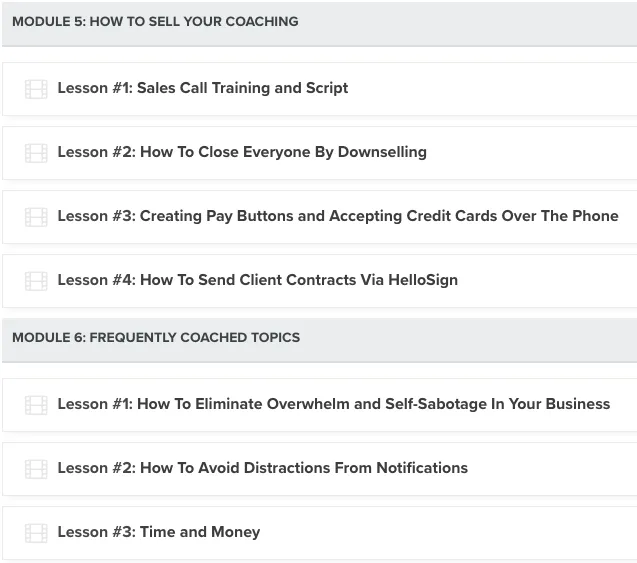Collapse Module 6: Frequently Coached Topics header
The width and height of the screenshot is (637, 563).
156,337
